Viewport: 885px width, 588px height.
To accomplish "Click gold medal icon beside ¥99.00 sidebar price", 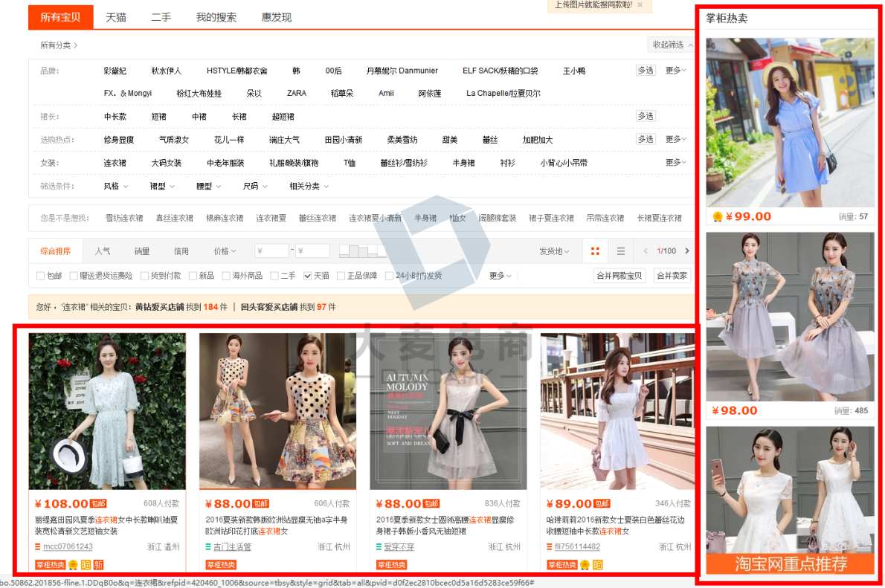I will 718,217.
